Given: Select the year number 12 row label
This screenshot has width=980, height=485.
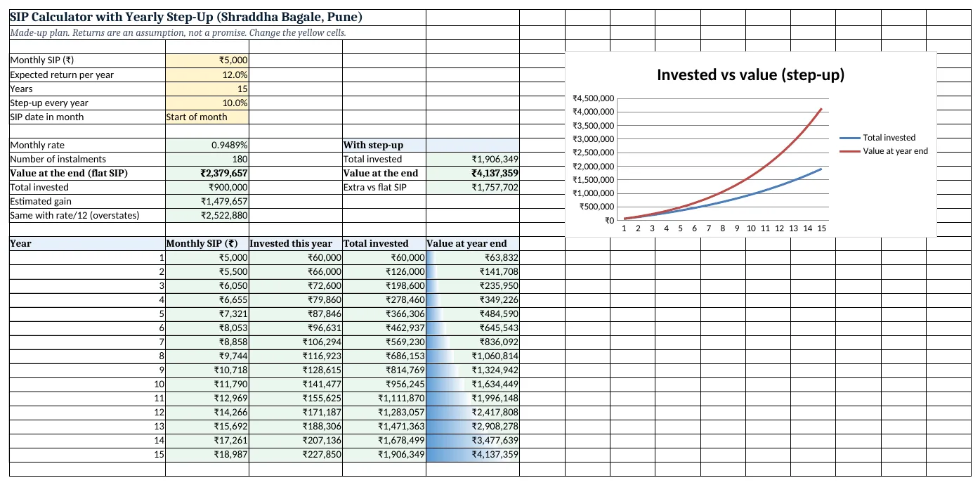Looking at the screenshot, I should [87, 413].
